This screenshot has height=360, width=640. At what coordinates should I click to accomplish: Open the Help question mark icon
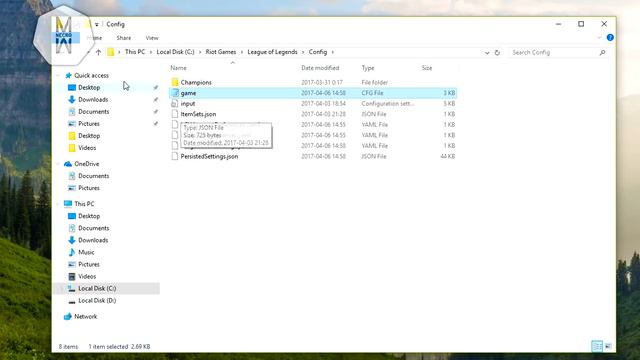pyautogui.click(x=610, y=38)
